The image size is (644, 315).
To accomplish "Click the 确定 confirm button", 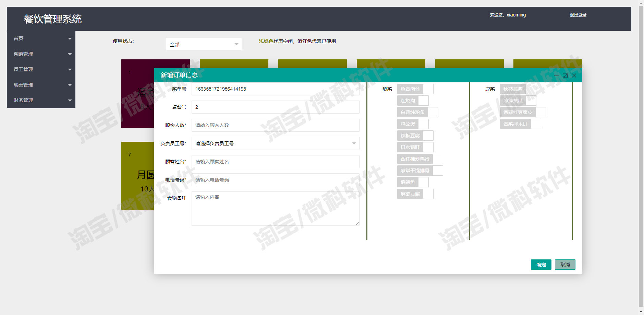I will (x=541, y=265).
